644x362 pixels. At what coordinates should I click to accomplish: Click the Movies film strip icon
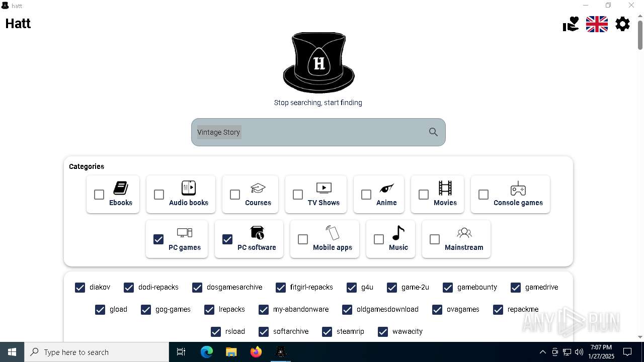tap(445, 188)
